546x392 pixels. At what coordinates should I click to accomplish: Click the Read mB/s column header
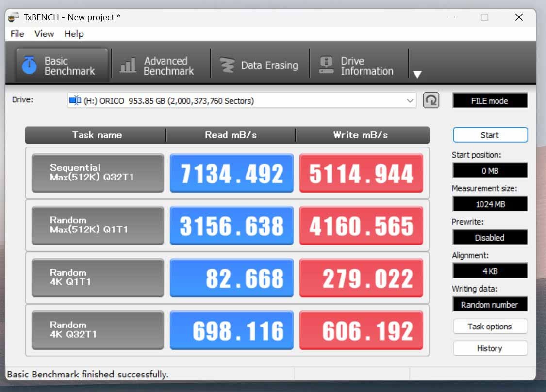[231, 135]
